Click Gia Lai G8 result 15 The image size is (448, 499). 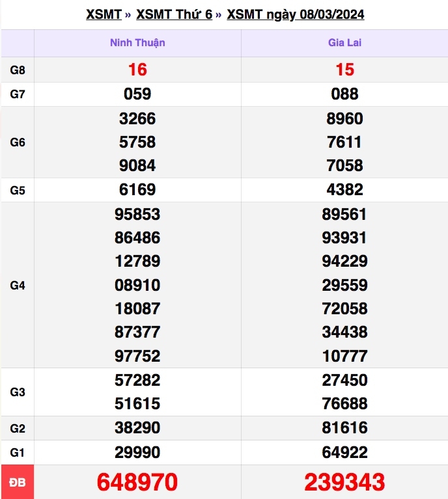[x=344, y=70]
